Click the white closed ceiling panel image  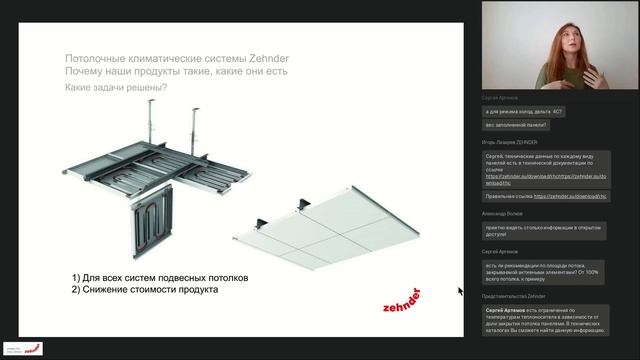(x=327, y=227)
